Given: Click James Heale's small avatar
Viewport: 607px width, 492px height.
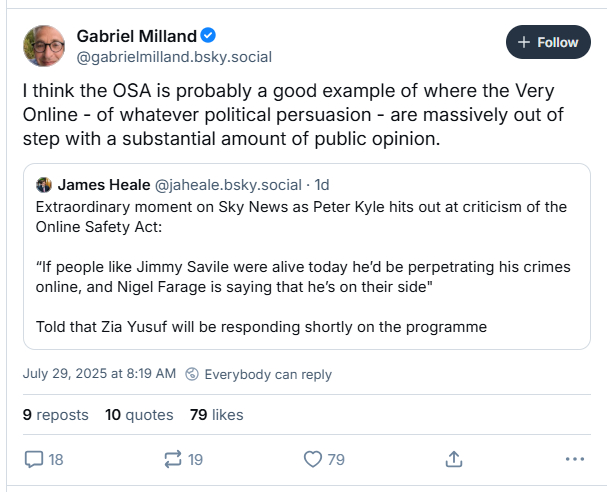Looking at the screenshot, I should (44, 185).
